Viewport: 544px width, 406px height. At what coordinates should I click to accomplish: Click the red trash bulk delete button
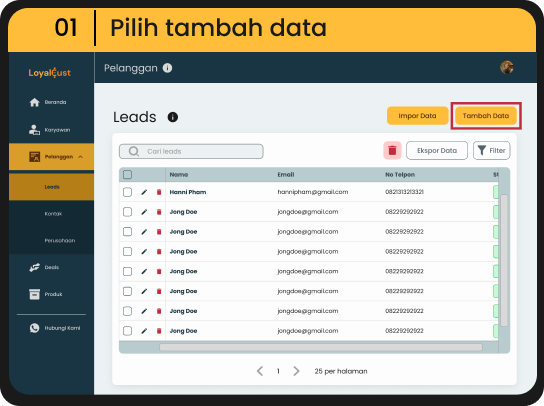tap(392, 151)
